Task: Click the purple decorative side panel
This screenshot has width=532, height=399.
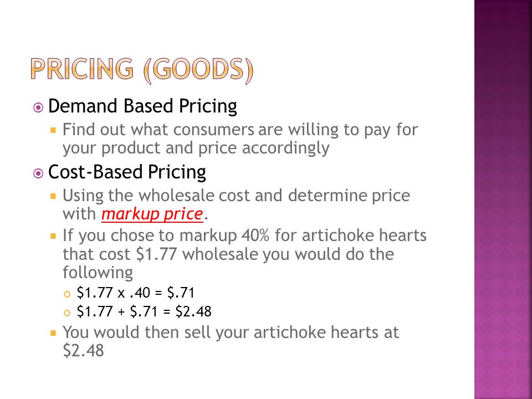Action: pyautogui.click(x=503, y=199)
